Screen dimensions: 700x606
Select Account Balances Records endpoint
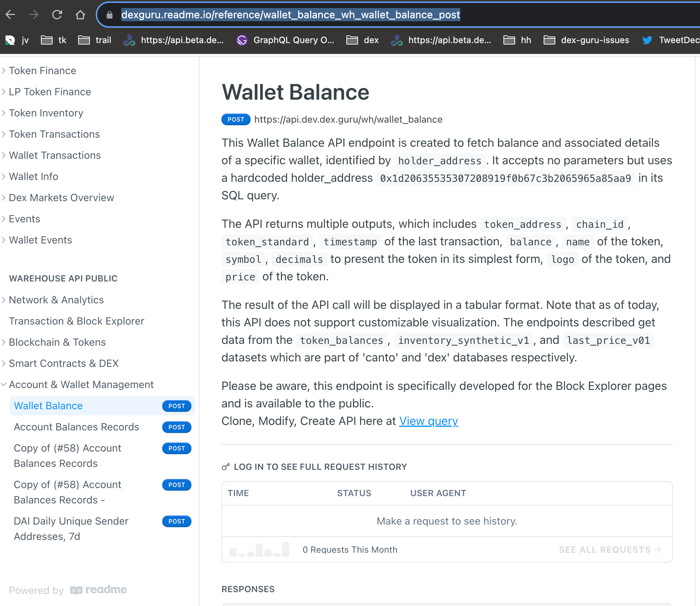[76, 427]
